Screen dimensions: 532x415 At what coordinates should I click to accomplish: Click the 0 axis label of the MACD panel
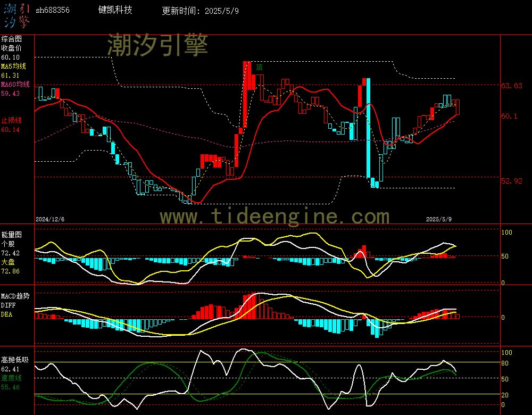[x=503, y=317]
